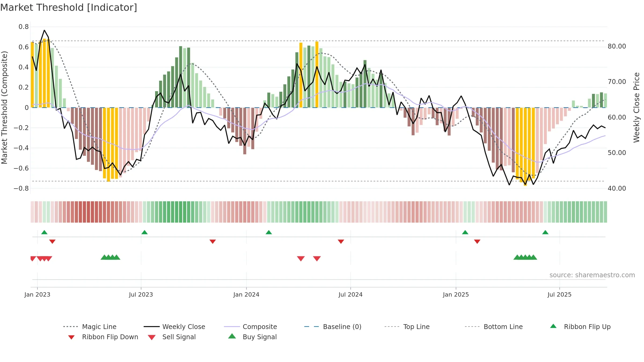644x362 pixels.
Task: Click the Ribbon Flip Up marker before Jul 2025
Action: click(545, 232)
